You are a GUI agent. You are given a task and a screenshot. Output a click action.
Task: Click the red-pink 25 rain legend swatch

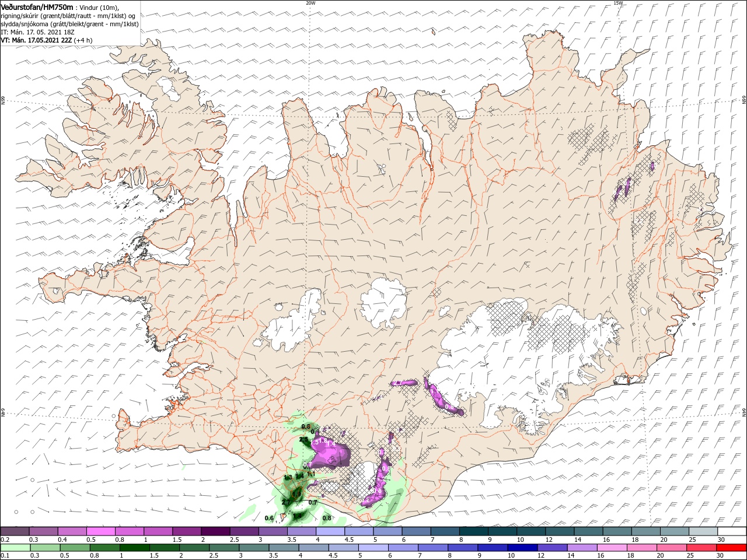click(702, 548)
